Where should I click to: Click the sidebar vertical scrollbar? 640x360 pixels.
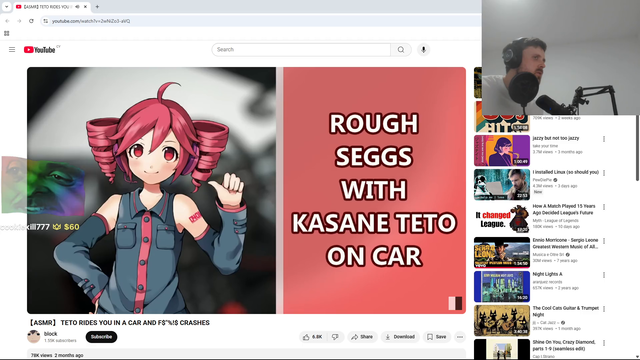tap(637, 149)
